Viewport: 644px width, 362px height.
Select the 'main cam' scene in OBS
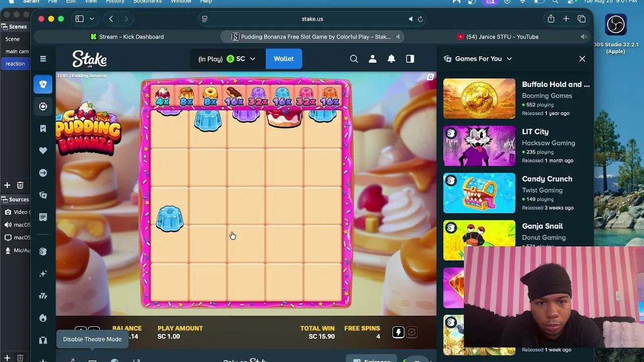pyautogui.click(x=17, y=51)
